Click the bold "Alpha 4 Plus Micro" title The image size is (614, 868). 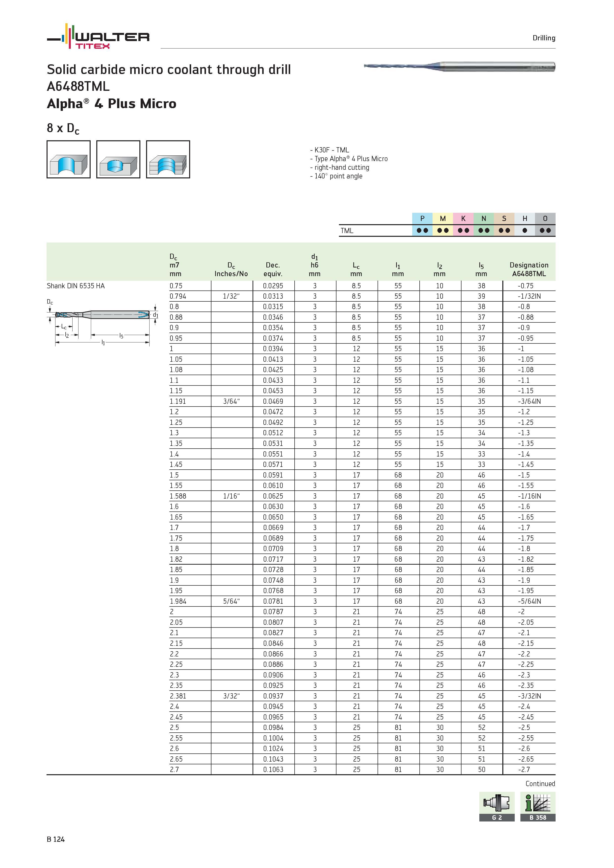point(112,104)
